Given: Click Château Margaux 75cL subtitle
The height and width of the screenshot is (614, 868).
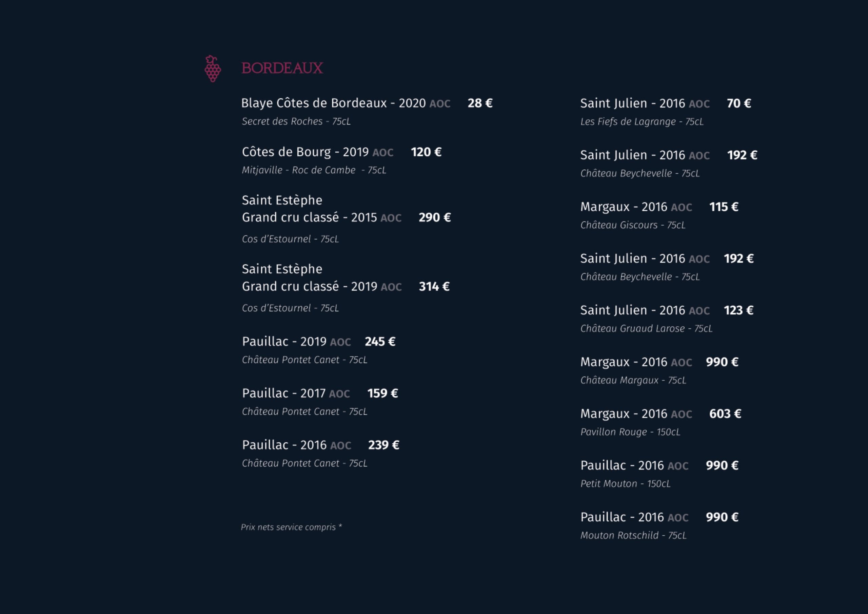Looking at the screenshot, I should coord(633,380).
